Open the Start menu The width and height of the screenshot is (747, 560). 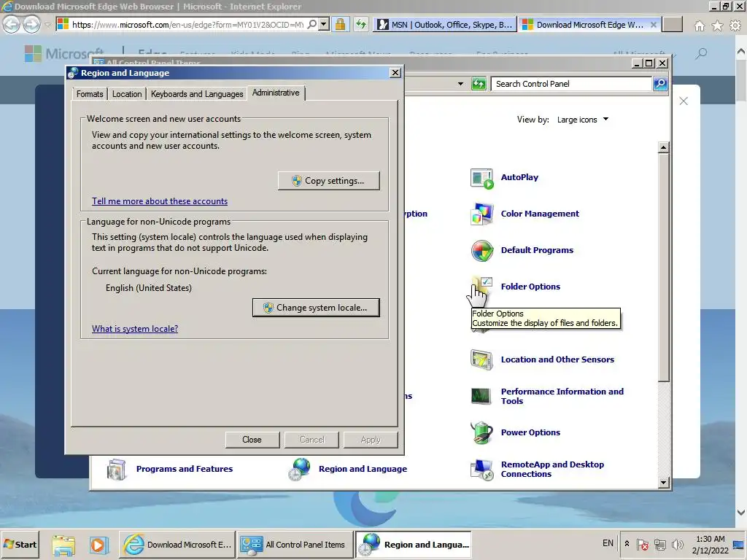point(20,545)
